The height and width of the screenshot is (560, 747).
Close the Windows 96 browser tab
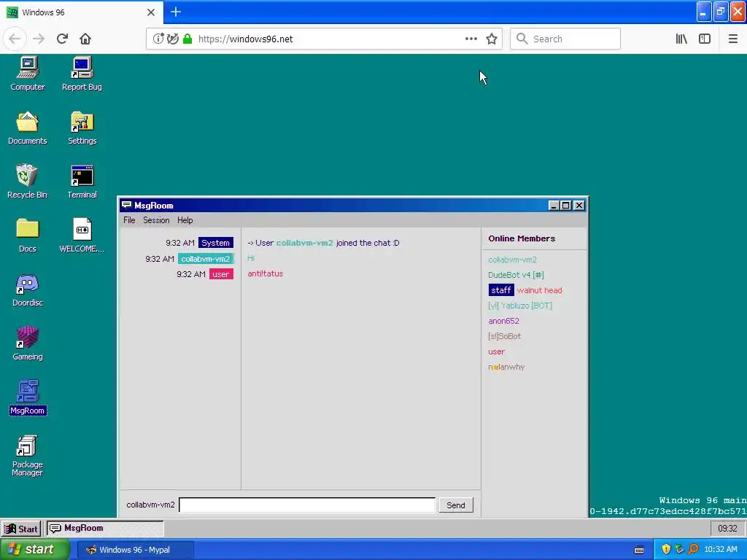pyautogui.click(x=151, y=12)
